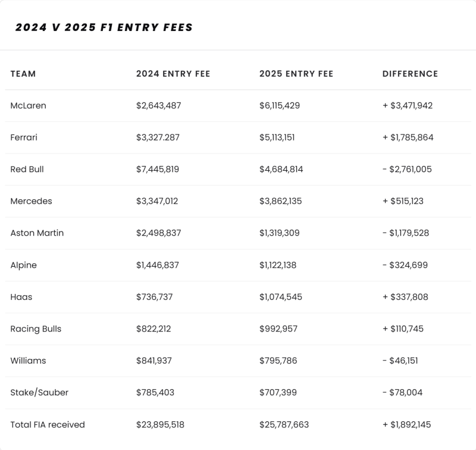The width and height of the screenshot is (476, 450).
Task: Click the Total FIA received row label
Action: 48,424
